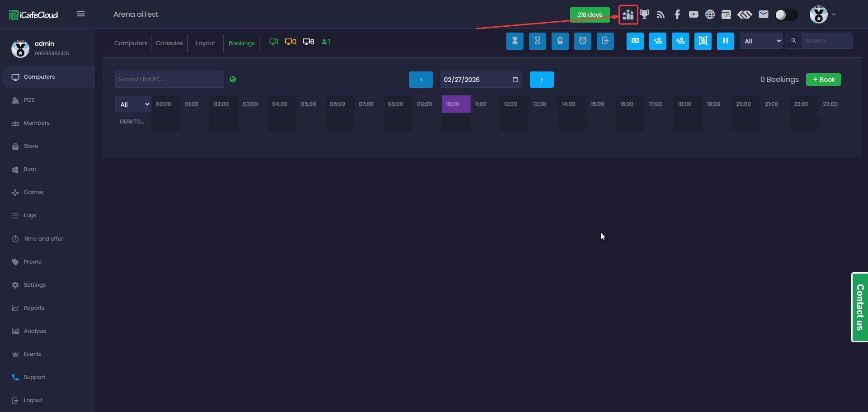Screen dimensions: 868x412
Task: Click the envelope mail icon
Action: (x=764, y=14)
